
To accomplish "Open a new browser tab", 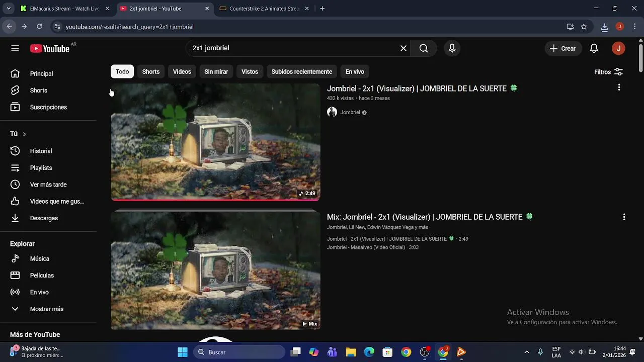I will tap(323, 9).
